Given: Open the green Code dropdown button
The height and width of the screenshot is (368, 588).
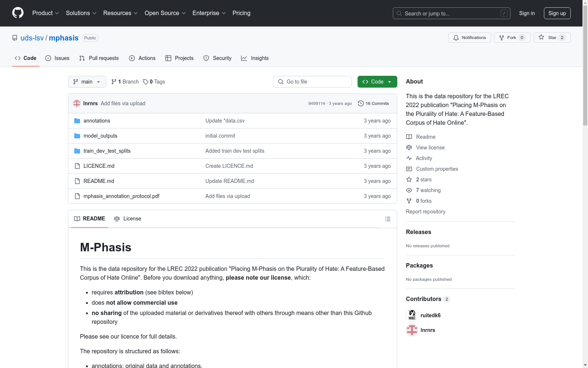Looking at the screenshot, I should click(377, 82).
